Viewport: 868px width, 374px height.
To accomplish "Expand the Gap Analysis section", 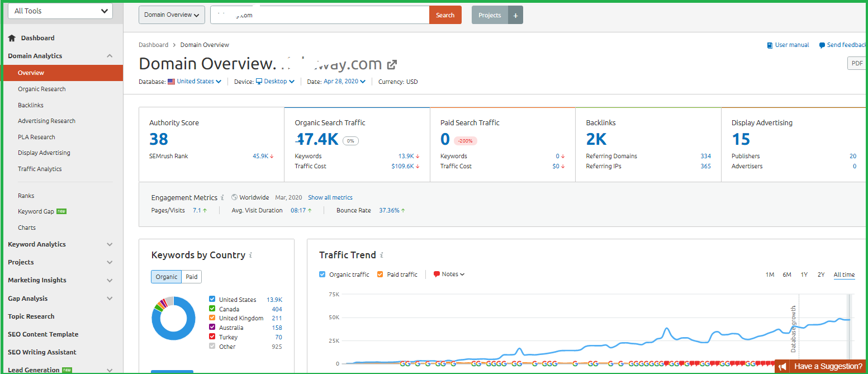I will point(110,299).
